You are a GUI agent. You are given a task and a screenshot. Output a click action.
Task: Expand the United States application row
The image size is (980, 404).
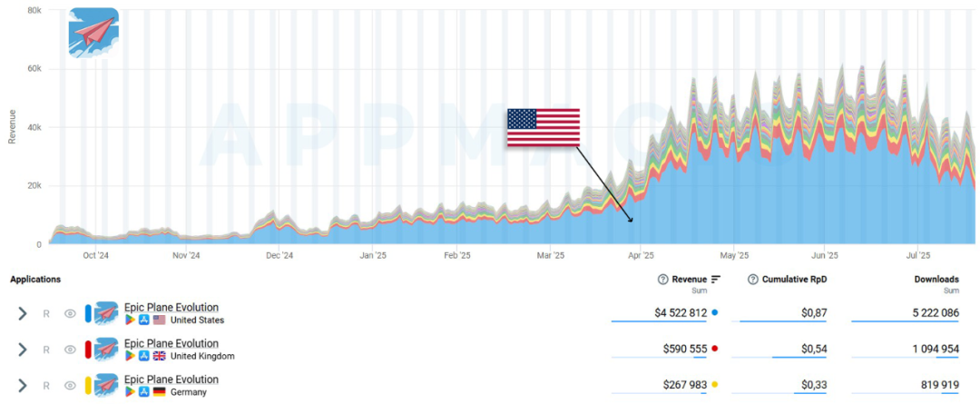click(23, 313)
